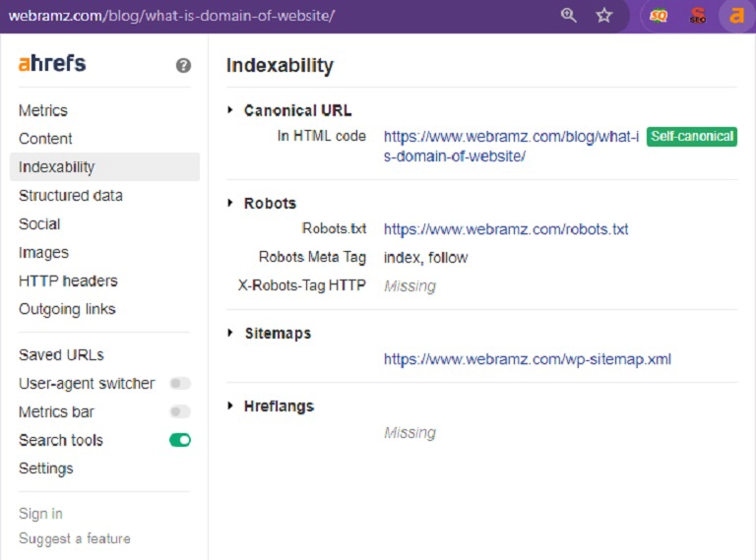Collapse the Hreflangs section arrow
Image resolution: width=756 pixels, height=560 pixels.
[x=230, y=405]
